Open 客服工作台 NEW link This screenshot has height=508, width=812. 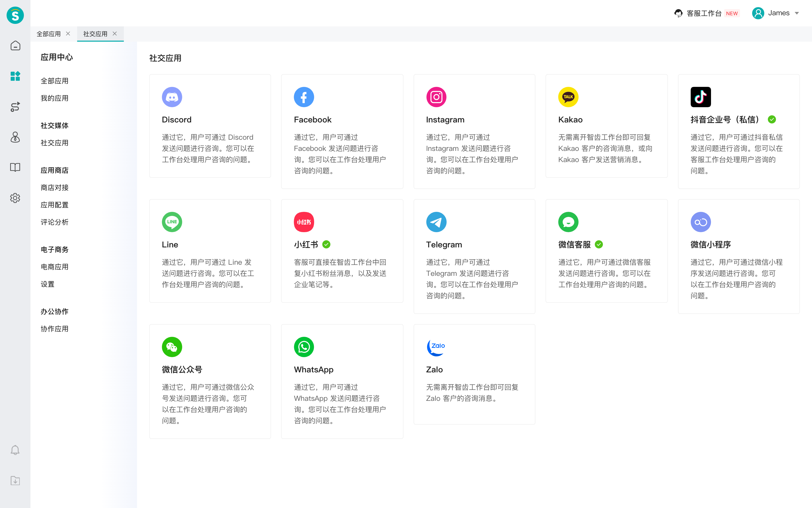(x=707, y=13)
